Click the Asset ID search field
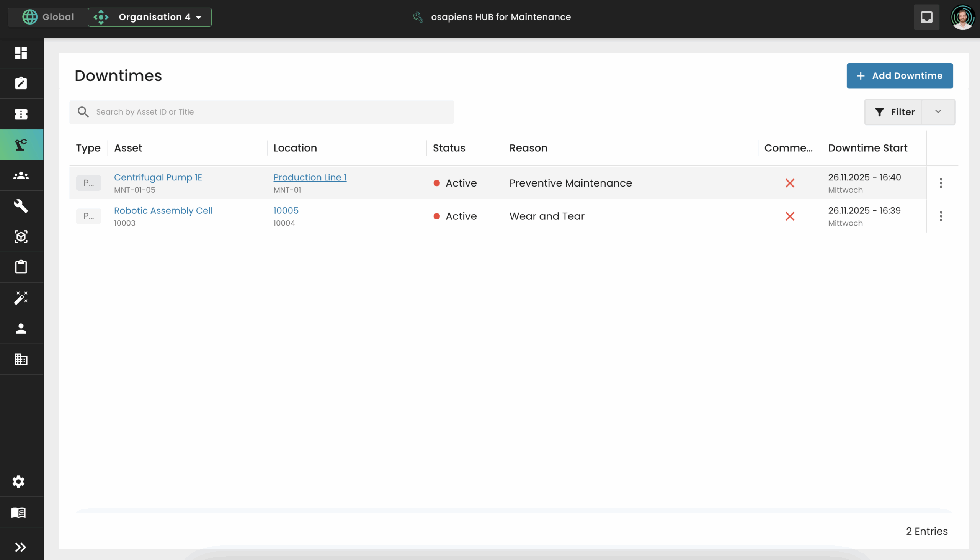980x560 pixels. [x=269, y=112]
